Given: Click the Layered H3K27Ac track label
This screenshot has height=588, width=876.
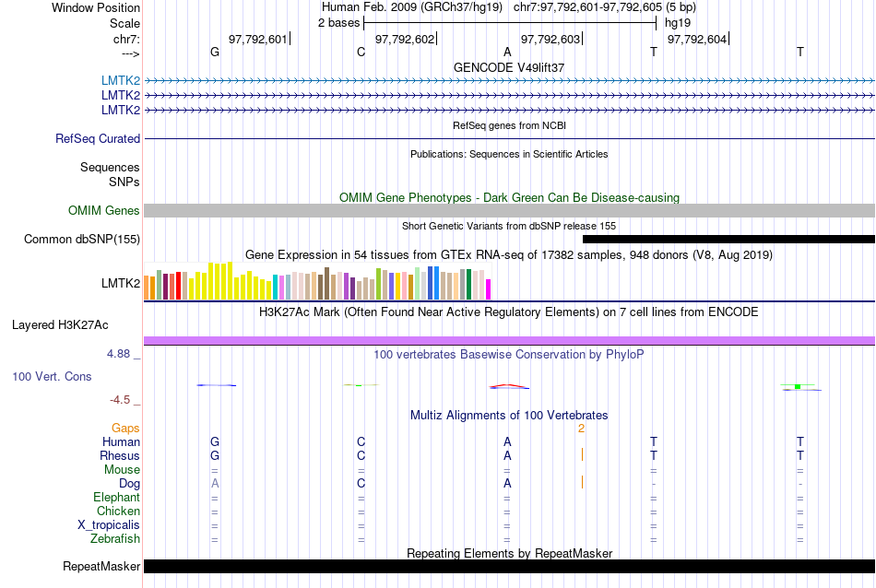Looking at the screenshot, I should point(60,325).
